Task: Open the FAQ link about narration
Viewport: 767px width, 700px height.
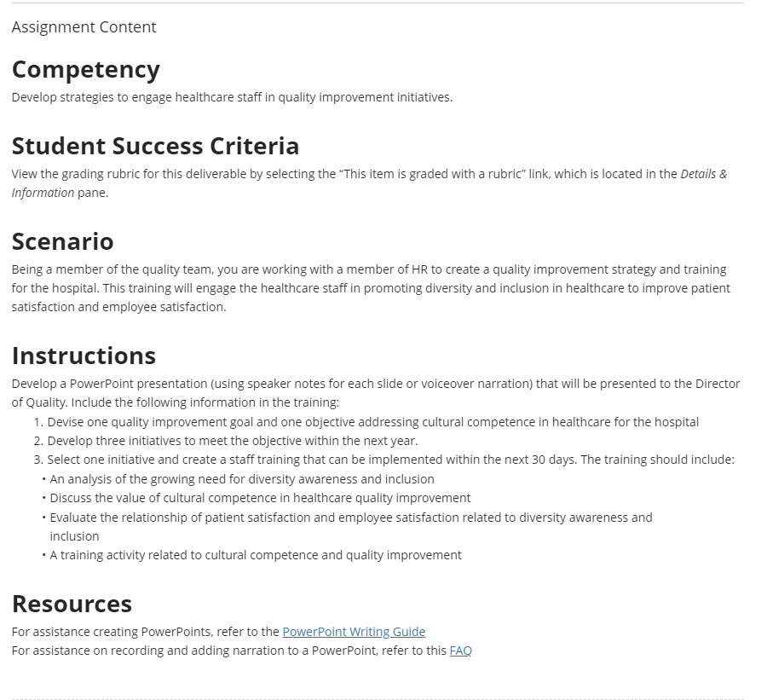Action: [x=460, y=651]
